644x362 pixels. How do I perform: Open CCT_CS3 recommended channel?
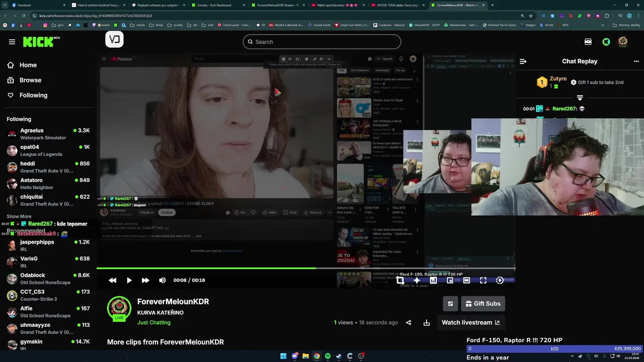coord(48,295)
